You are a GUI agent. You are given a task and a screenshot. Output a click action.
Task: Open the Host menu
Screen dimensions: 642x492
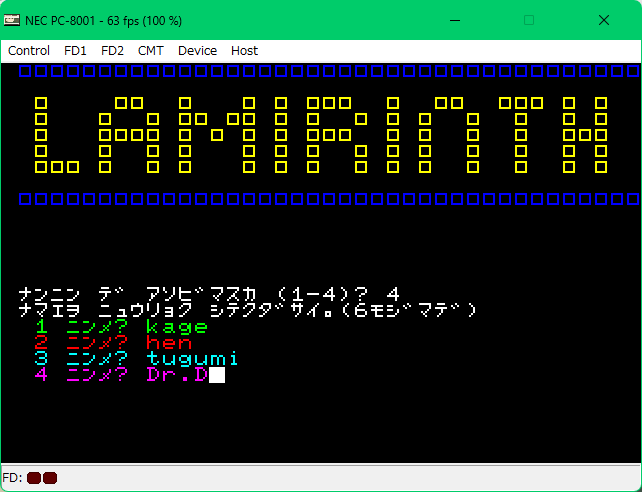(x=244, y=50)
